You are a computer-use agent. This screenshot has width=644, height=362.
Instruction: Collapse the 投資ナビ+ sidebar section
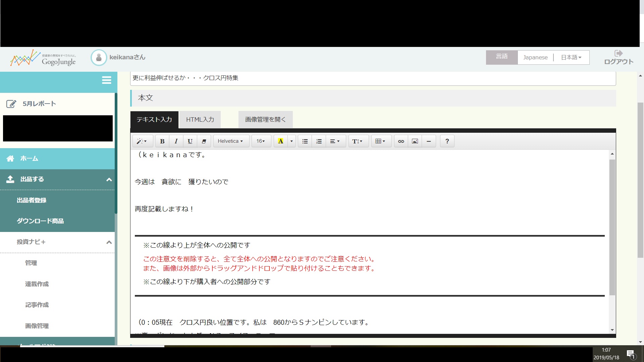coord(109,242)
